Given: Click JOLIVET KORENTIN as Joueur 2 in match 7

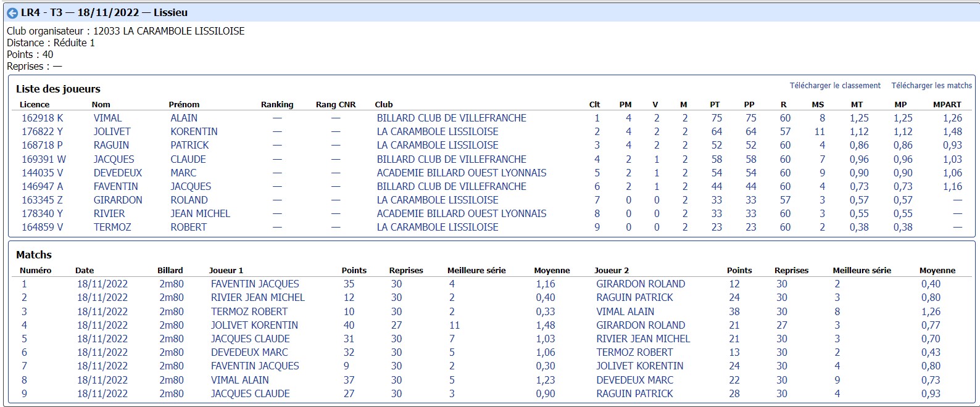Looking at the screenshot, I should [640, 366].
